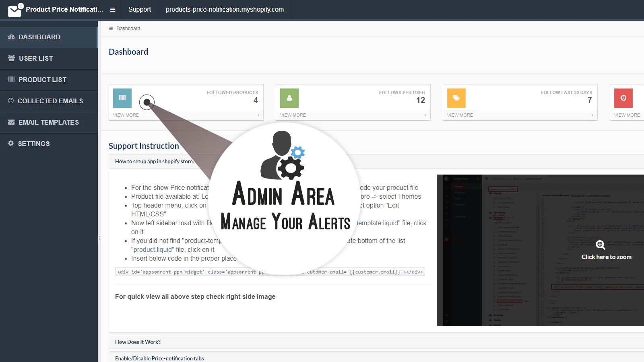Open the setup instructions screenshot thumbnail
The width and height of the screenshot is (644, 362).
[x=540, y=250]
